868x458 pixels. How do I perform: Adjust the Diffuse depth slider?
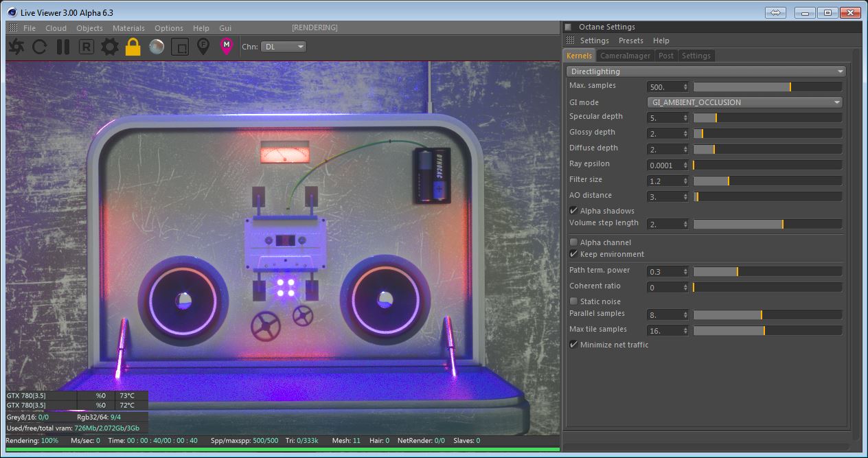768,149
